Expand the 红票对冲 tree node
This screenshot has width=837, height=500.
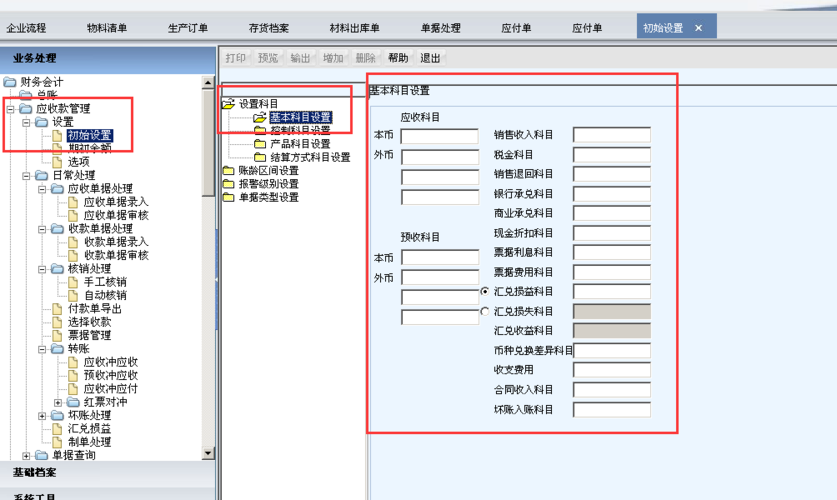(58, 402)
